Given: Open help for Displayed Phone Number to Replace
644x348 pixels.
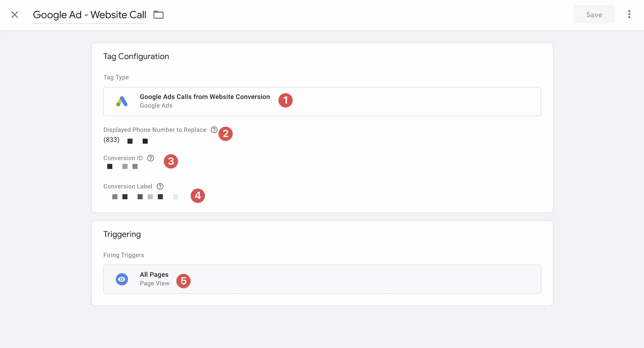Looking at the screenshot, I should pos(214,130).
